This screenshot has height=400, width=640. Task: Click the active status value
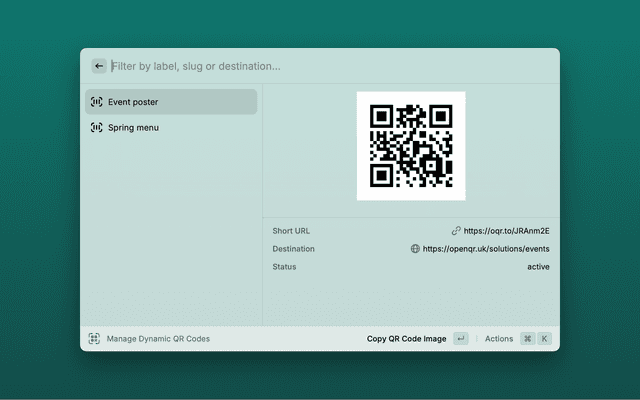538,267
